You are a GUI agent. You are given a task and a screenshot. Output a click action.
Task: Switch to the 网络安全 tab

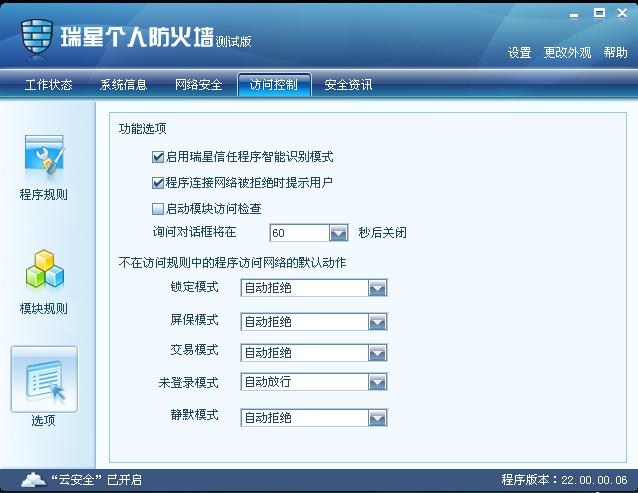coord(199,85)
